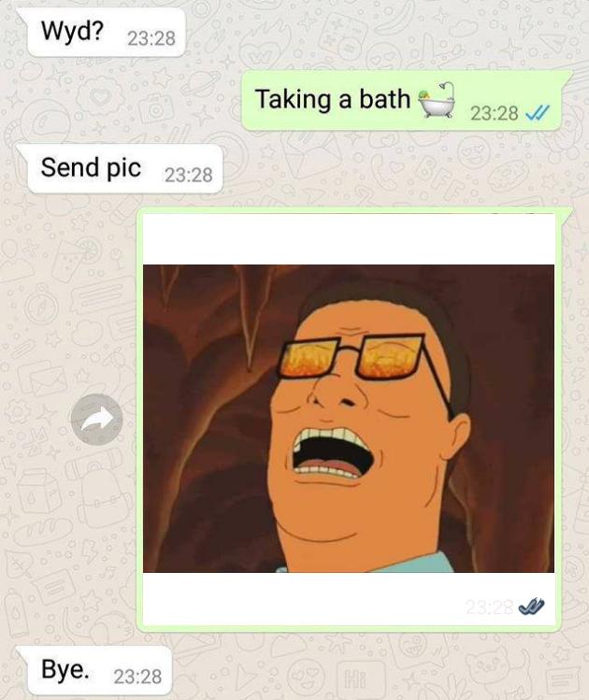589x700 pixels.
Task: Select the 'Taking a bath' message
Action: (x=401, y=101)
